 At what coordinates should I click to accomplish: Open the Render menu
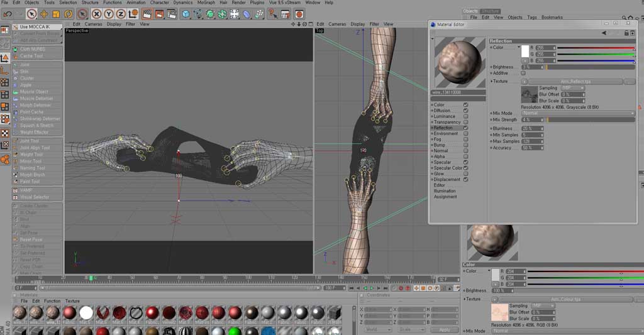pos(238,3)
